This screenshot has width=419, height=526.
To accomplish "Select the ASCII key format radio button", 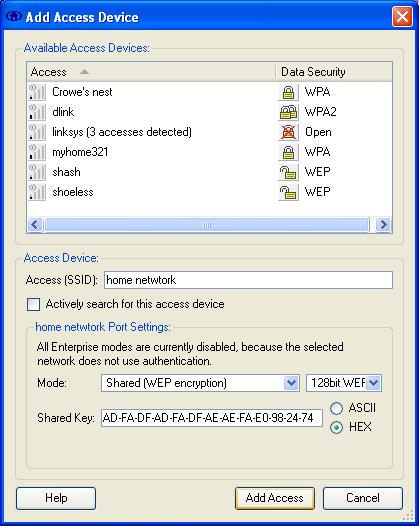I will click(336, 408).
